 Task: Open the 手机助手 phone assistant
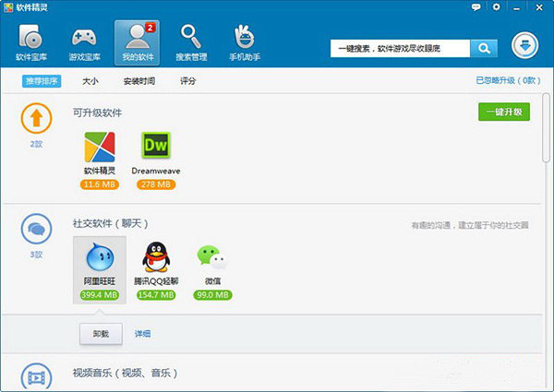tap(245, 43)
